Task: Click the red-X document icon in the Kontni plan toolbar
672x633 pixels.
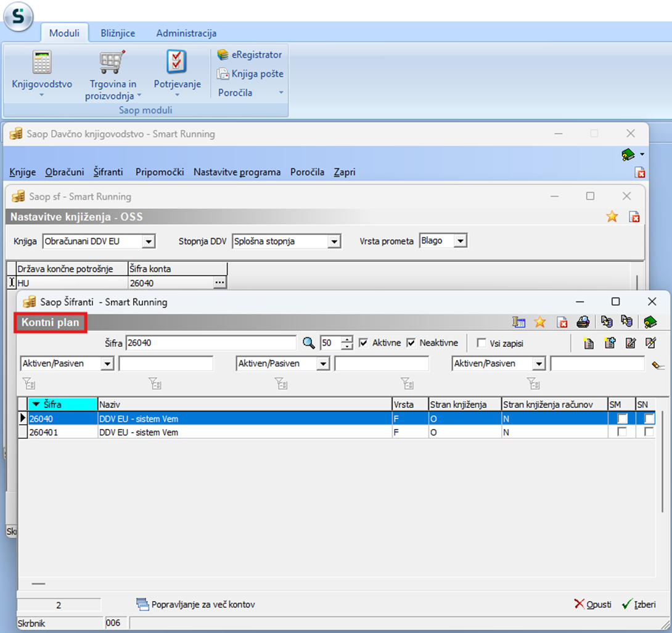Action: [x=562, y=322]
